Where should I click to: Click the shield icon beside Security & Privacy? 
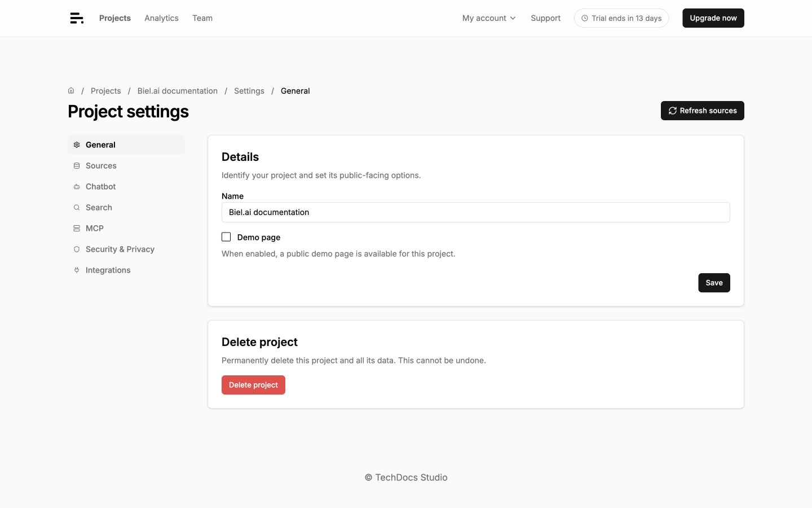[77, 249]
